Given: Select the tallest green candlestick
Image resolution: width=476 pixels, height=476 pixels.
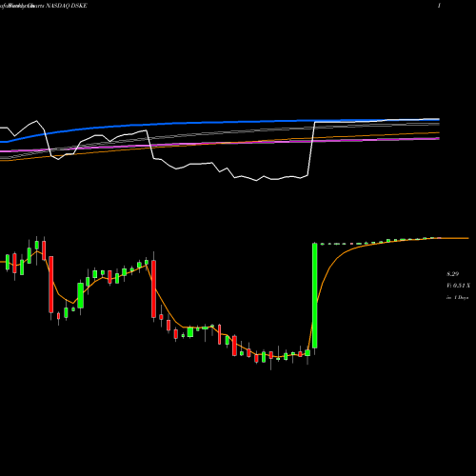Looking at the screenshot, I should [x=315, y=296].
